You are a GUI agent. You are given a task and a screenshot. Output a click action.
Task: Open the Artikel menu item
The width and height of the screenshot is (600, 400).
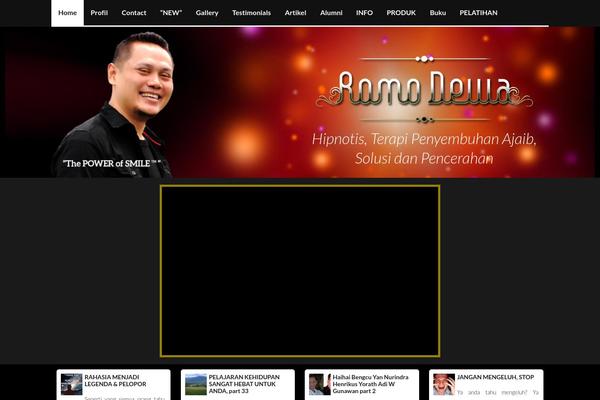click(295, 13)
